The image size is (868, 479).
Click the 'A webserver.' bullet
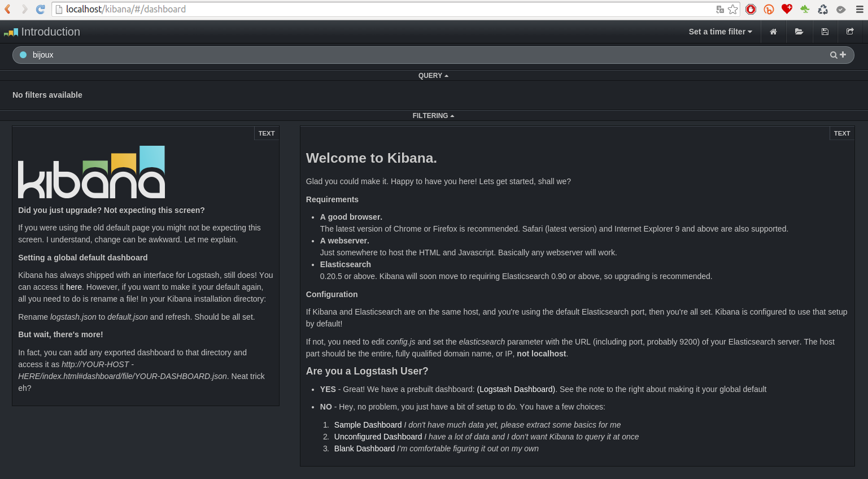(344, 241)
